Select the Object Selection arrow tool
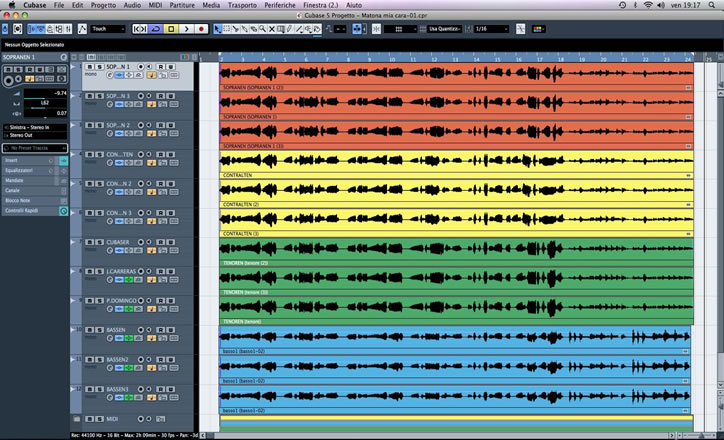 [217, 29]
